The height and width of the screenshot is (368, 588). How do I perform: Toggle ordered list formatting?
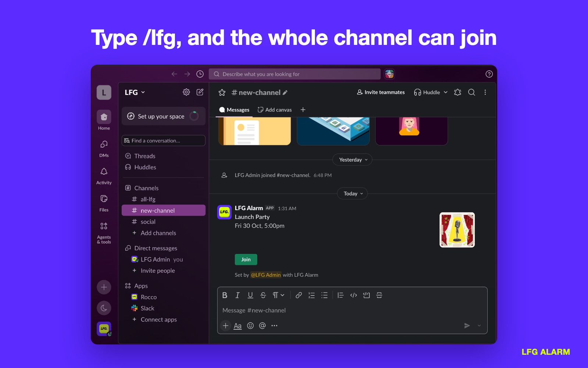pyautogui.click(x=312, y=295)
